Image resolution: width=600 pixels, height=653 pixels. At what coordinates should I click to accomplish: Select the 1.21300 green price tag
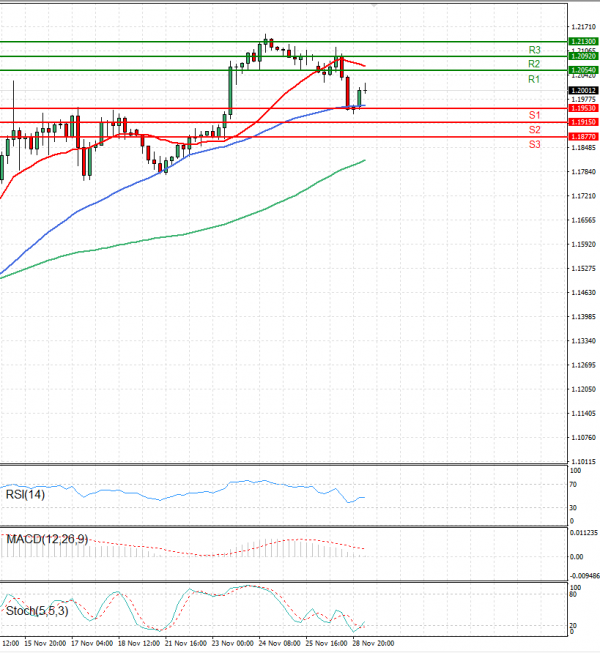[583, 42]
